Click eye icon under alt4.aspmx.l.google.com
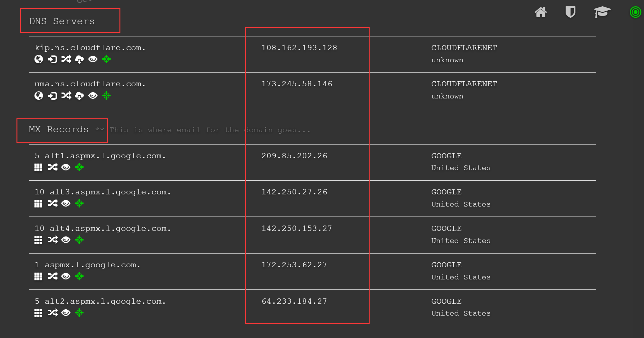The width and height of the screenshot is (644, 338). pyautogui.click(x=66, y=240)
